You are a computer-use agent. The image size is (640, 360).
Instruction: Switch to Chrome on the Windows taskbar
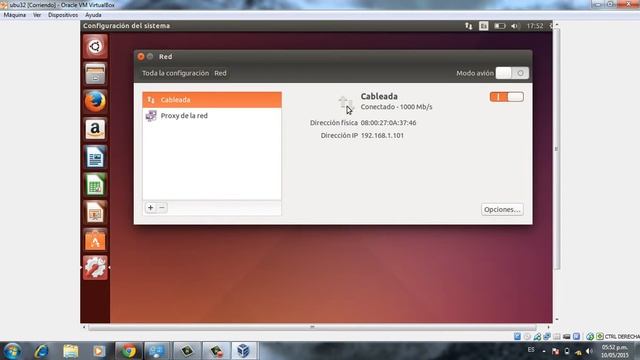[x=129, y=351]
